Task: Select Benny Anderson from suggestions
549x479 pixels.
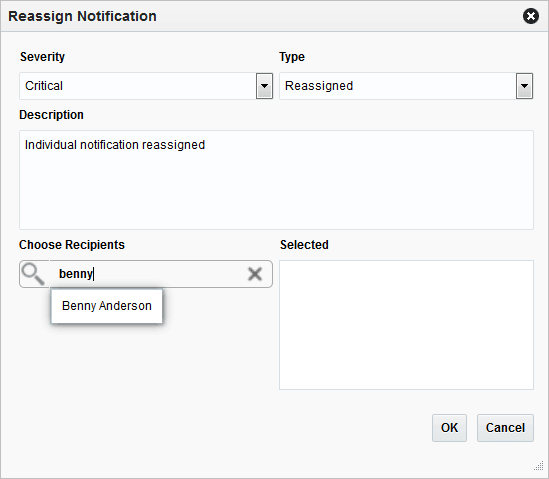Action: tap(107, 306)
